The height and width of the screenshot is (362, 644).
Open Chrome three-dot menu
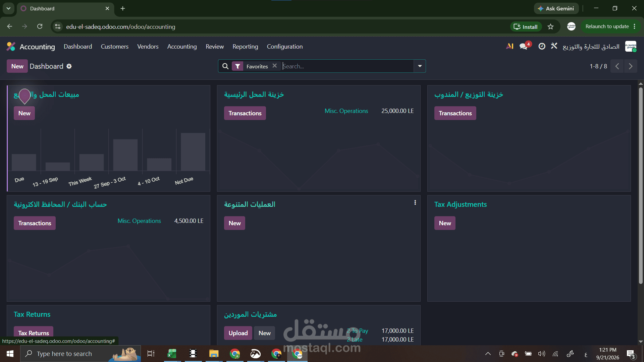pyautogui.click(x=634, y=26)
